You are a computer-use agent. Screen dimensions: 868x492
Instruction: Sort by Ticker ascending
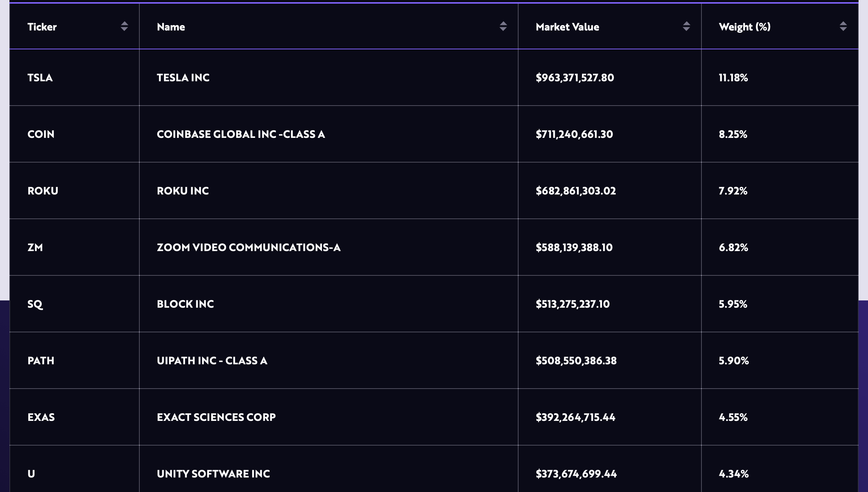coord(123,24)
